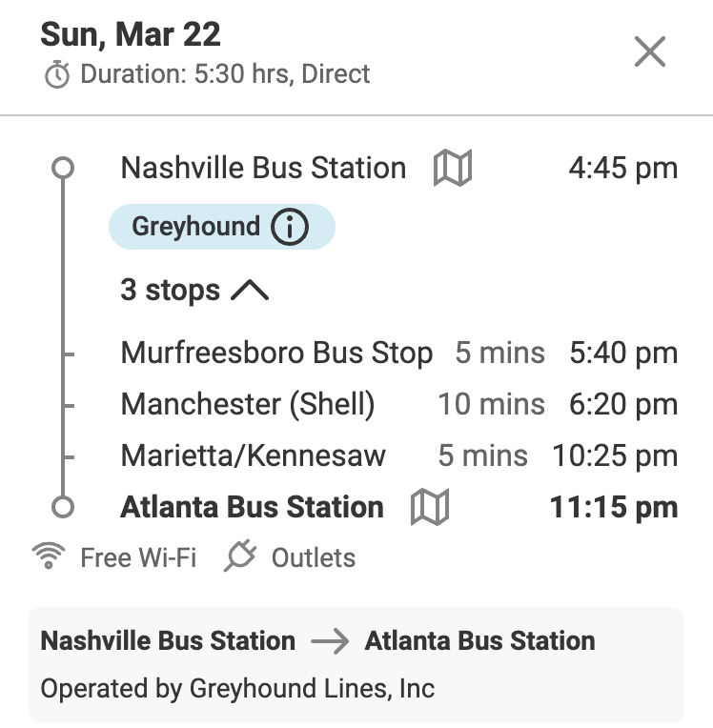This screenshot has height=728, width=713.
Task: Select the Marietta/Kennesaw stop
Action: (253, 455)
